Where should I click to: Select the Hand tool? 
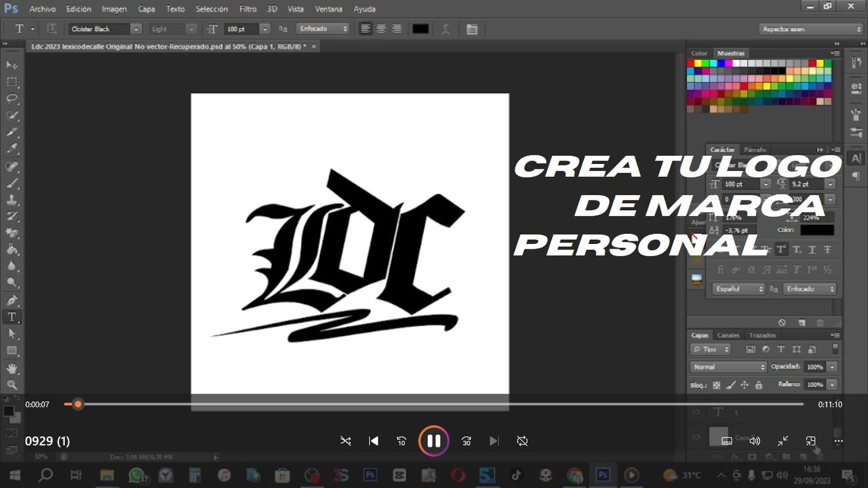coord(12,368)
